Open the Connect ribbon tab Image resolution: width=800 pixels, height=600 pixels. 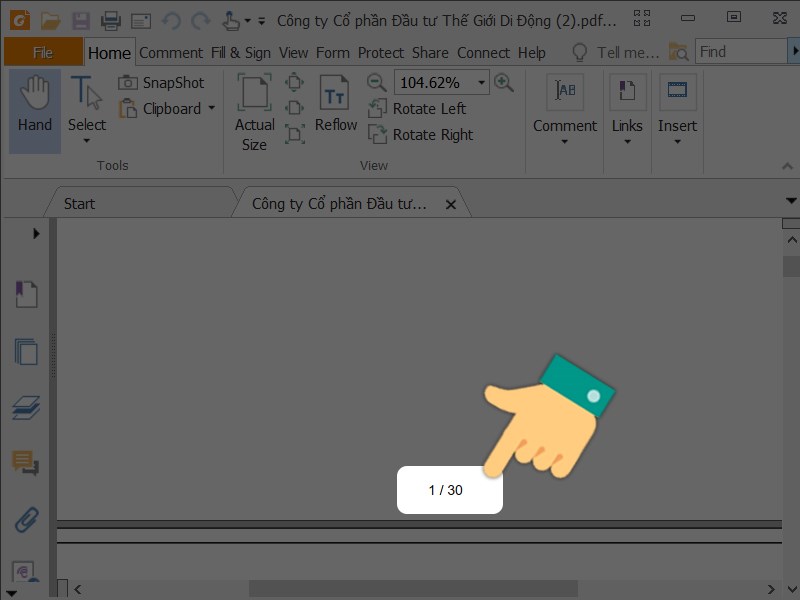tap(483, 53)
